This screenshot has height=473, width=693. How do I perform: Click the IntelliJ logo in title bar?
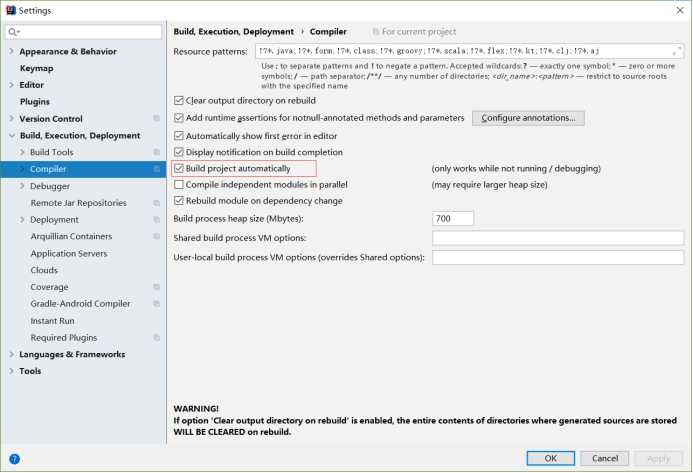11,10
